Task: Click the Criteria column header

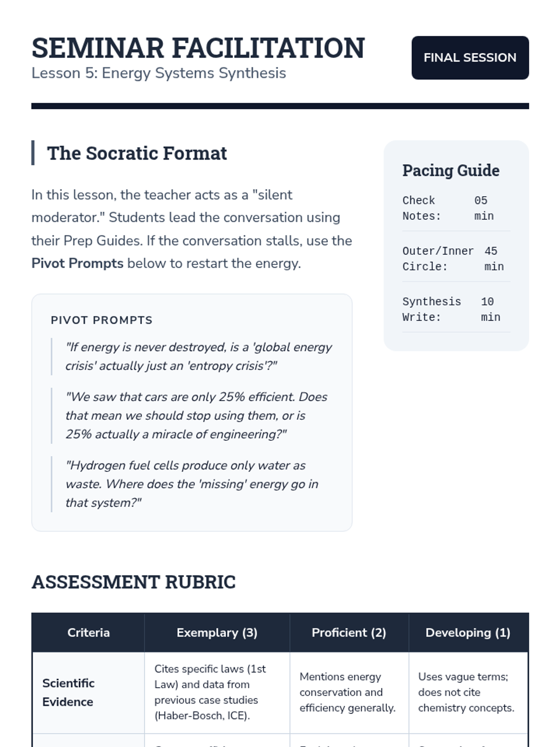Action: pos(88,633)
